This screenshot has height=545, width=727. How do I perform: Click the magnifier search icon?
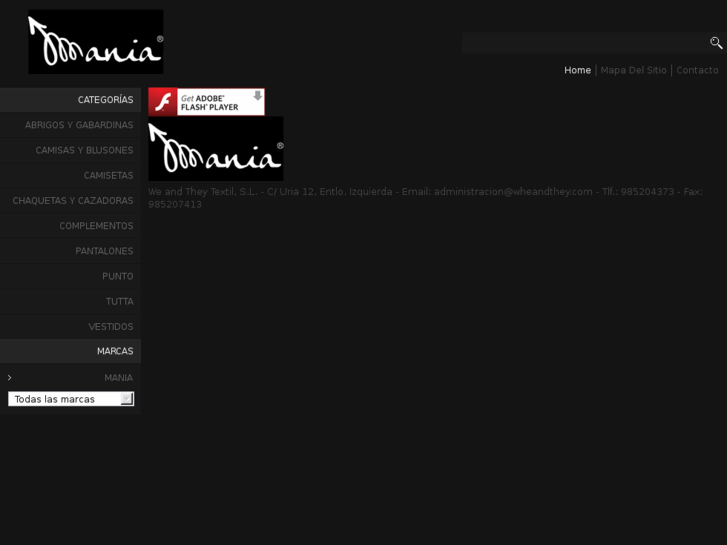716,43
